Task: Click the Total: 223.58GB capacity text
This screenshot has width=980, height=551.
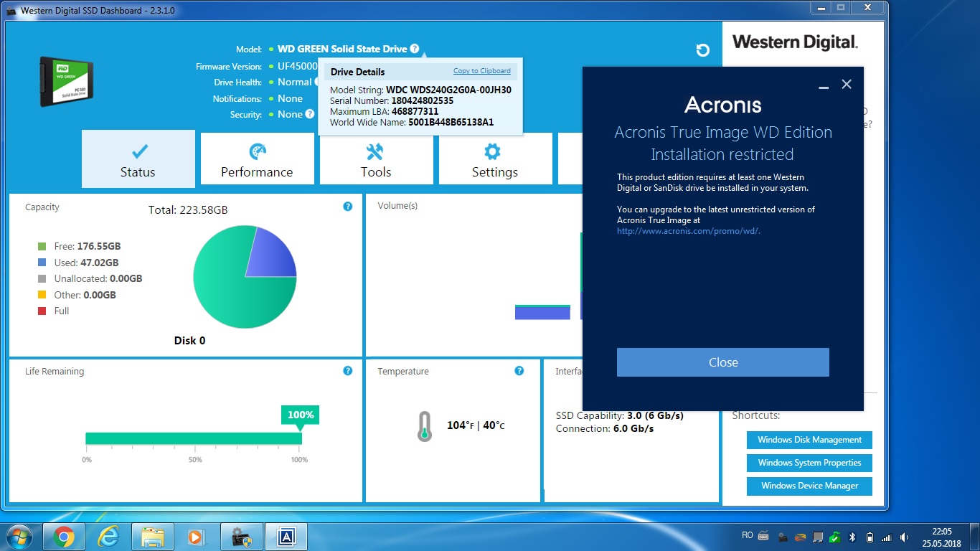Action: [188, 210]
